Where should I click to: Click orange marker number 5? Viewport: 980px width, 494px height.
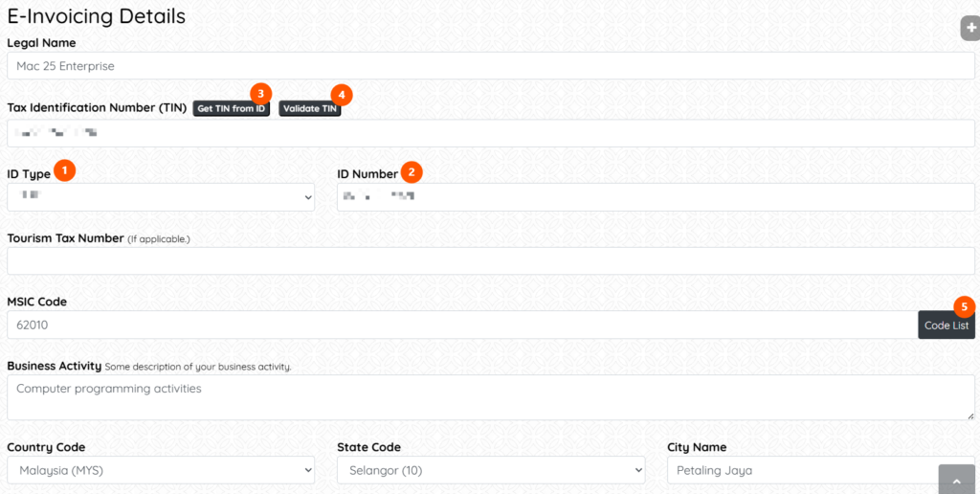point(965,305)
